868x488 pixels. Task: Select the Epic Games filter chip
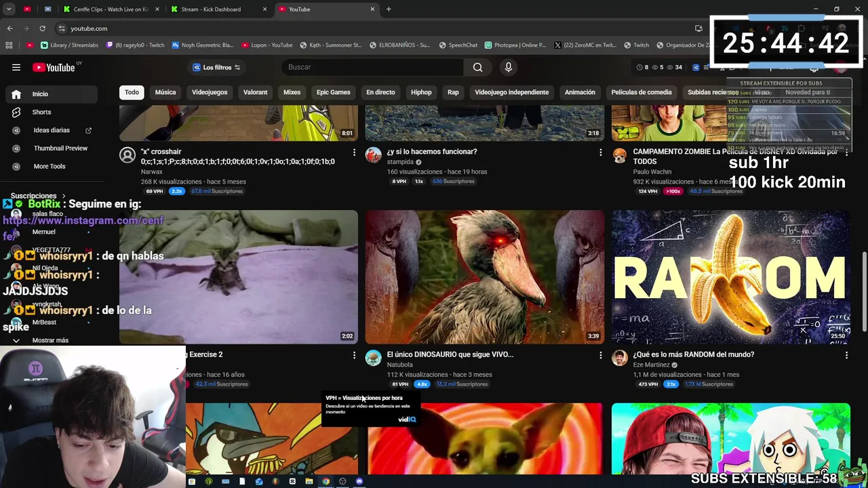pyautogui.click(x=333, y=92)
